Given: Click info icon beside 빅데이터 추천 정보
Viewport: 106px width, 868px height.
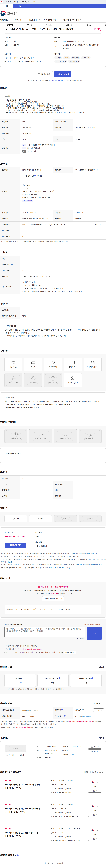Looking at the screenshot, I should click(x=18, y=855).
